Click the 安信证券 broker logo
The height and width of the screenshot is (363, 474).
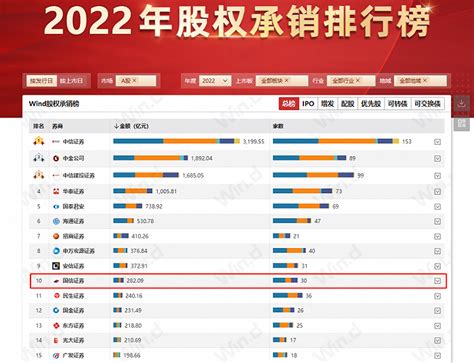pyautogui.click(x=56, y=266)
